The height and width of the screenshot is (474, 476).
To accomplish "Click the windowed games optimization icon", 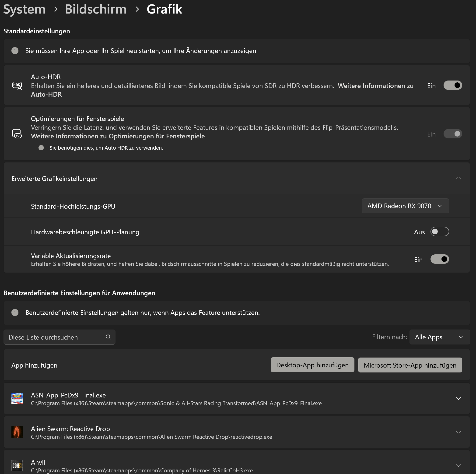I will [x=17, y=134].
